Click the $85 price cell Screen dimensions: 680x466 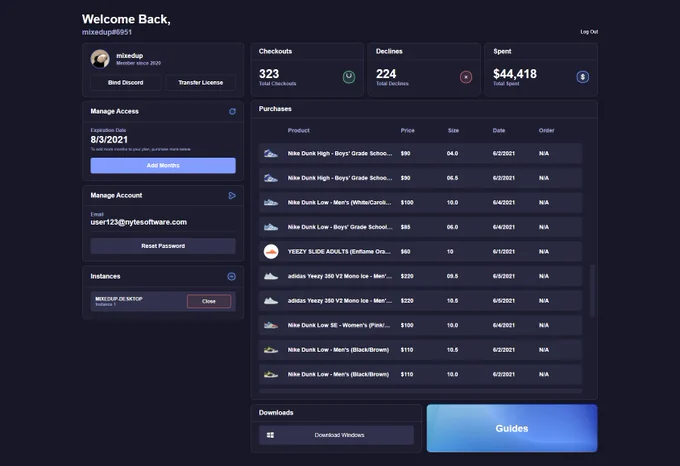coord(405,227)
